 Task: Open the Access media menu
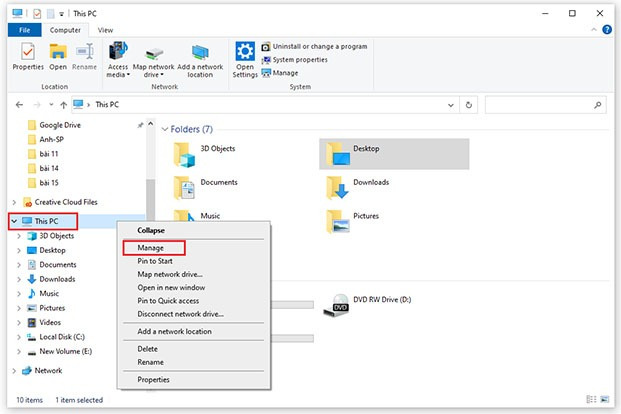click(x=118, y=59)
